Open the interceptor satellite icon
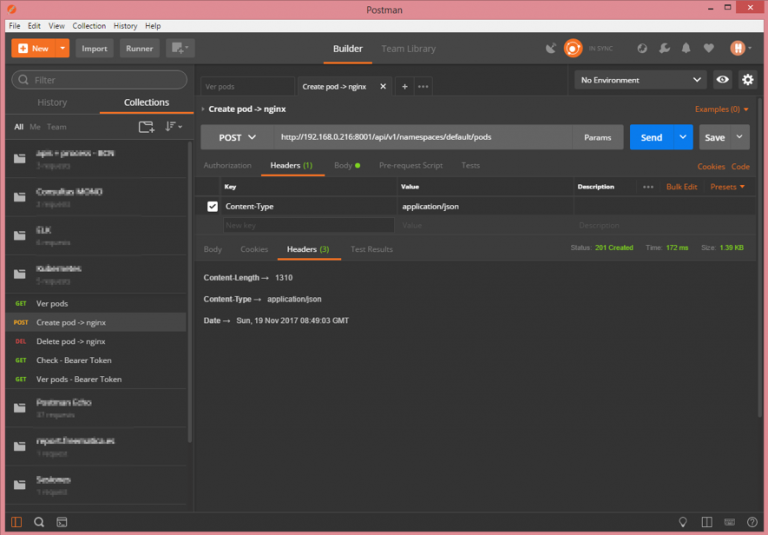768x535 pixels. pos(551,48)
